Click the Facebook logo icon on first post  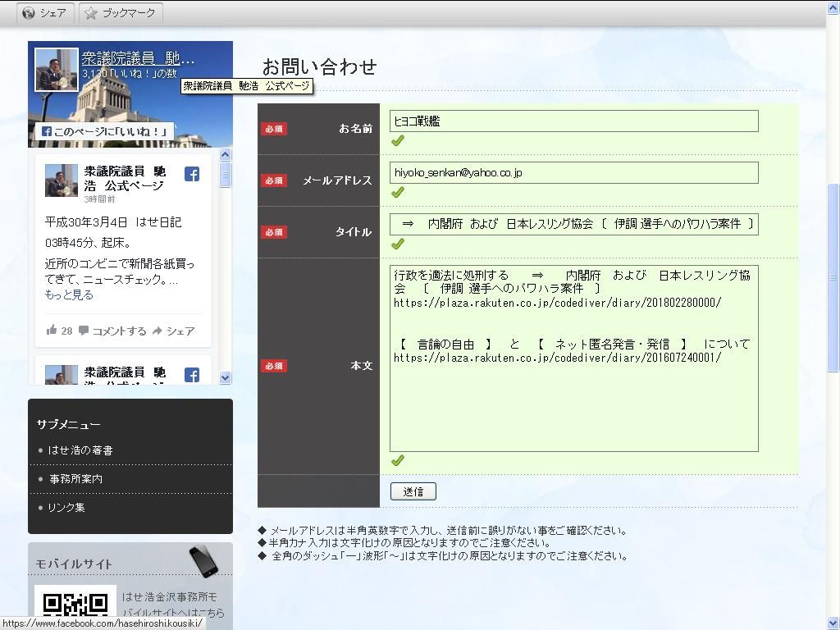(x=191, y=174)
